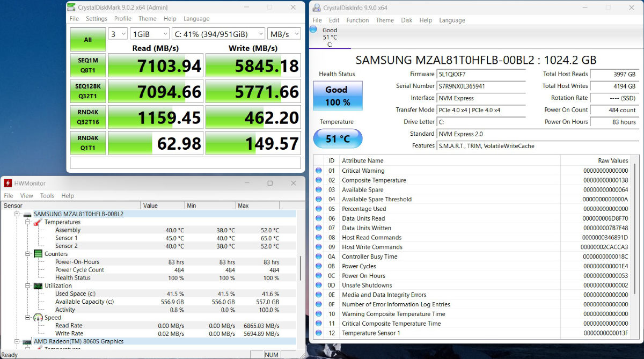The height and width of the screenshot is (359, 644).
Task: Open the test size dropdown showing 1GiB
Action: (150, 34)
